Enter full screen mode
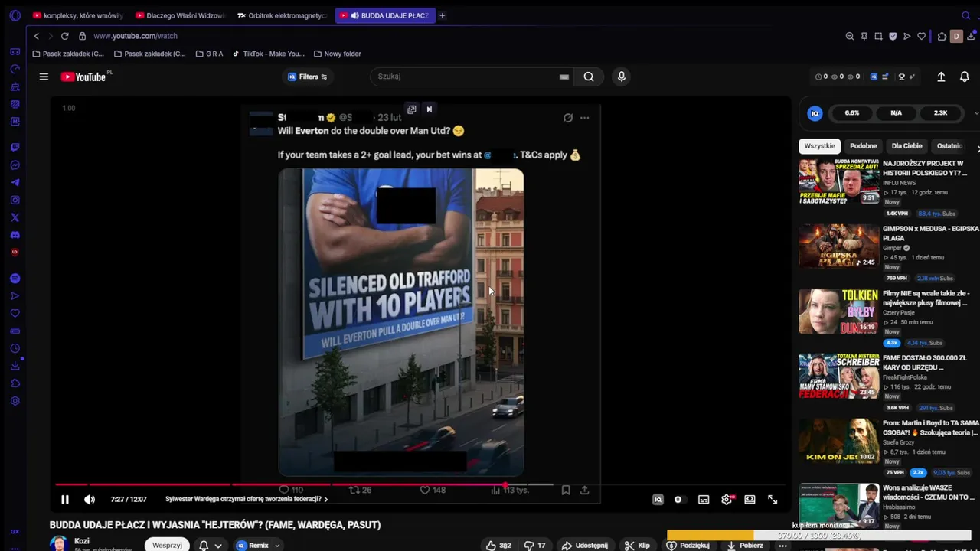This screenshot has height=551, width=980. pos(773,500)
